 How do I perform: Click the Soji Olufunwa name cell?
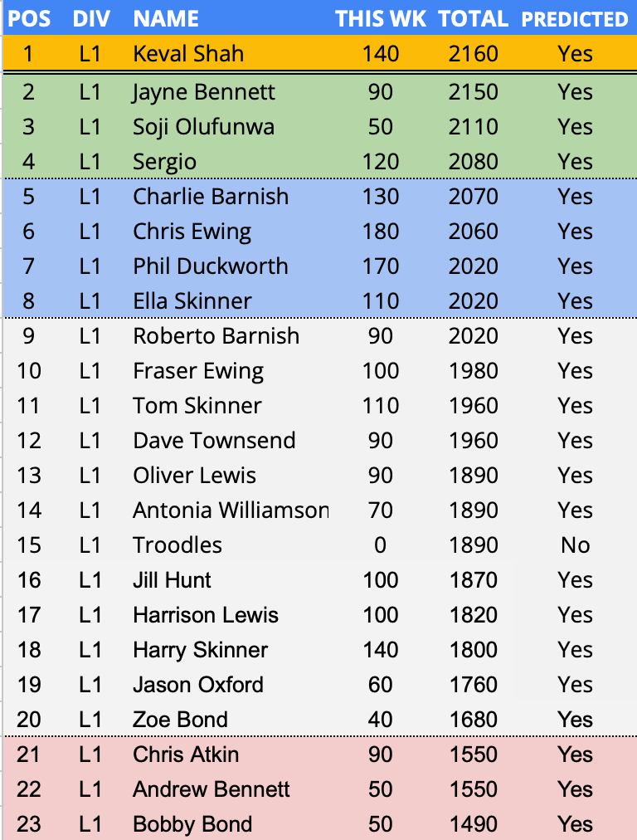[x=203, y=127]
